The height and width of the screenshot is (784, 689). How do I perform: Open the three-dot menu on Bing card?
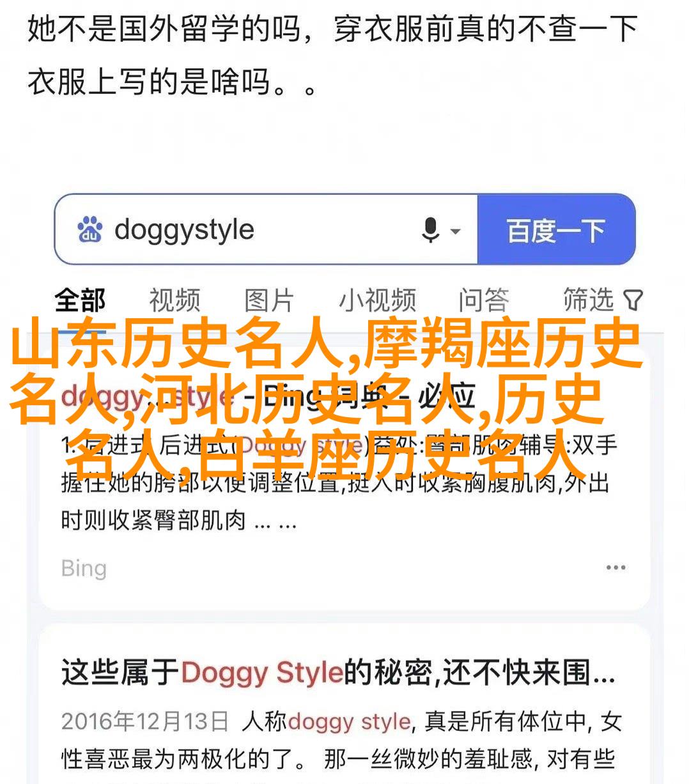coord(615,567)
